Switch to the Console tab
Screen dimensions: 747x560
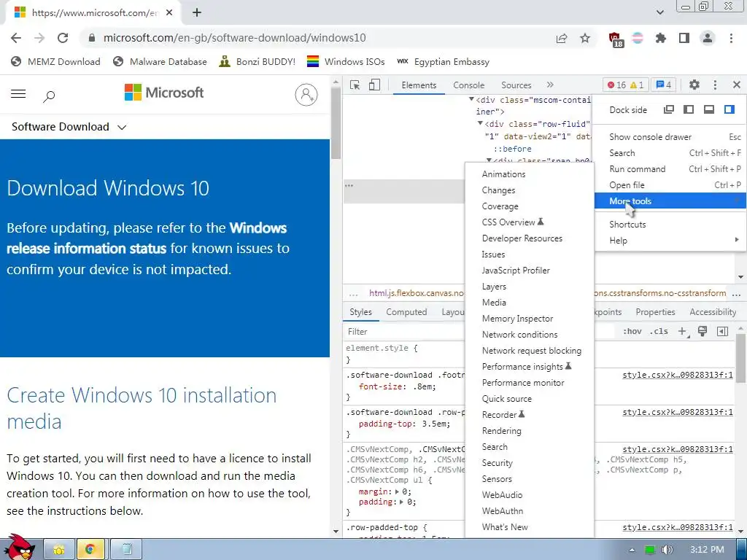pos(469,85)
